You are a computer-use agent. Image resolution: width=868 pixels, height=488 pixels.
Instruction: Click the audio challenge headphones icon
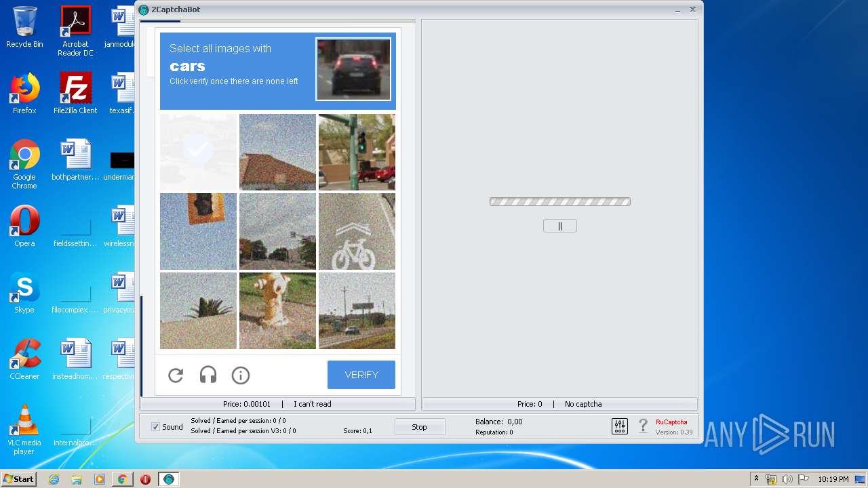point(208,375)
